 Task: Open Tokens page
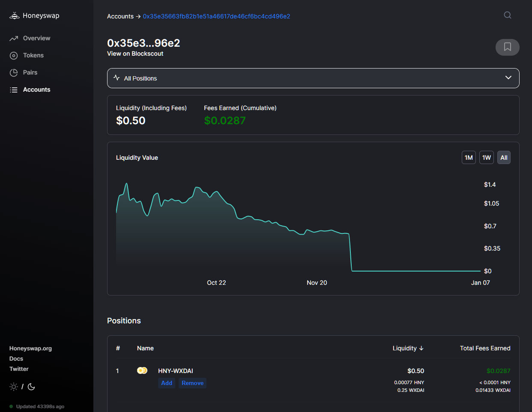click(33, 55)
